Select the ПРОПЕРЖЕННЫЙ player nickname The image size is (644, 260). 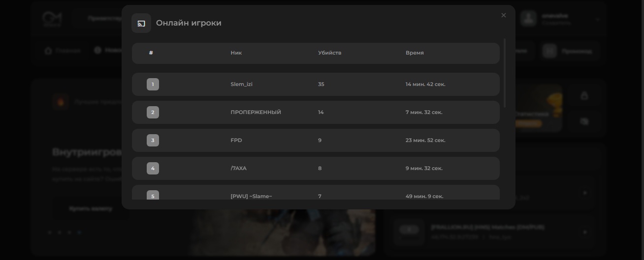[256, 113]
